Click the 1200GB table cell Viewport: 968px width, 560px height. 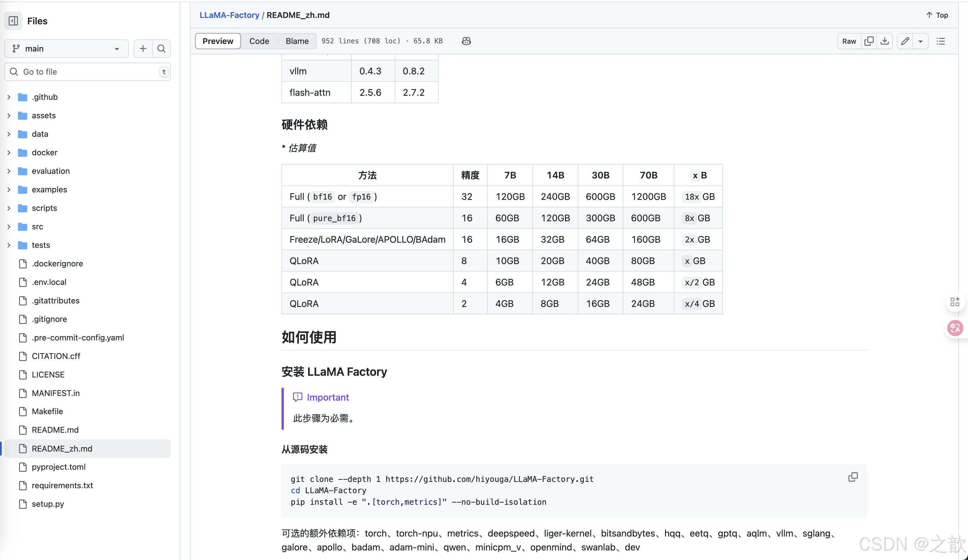click(x=648, y=197)
